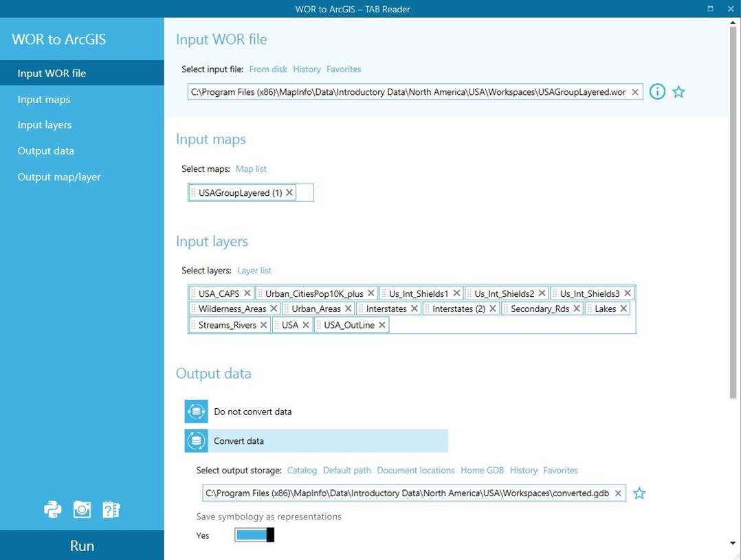Remove the USA_CAPS layer tag
The width and height of the screenshot is (741, 560).
pyautogui.click(x=247, y=293)
